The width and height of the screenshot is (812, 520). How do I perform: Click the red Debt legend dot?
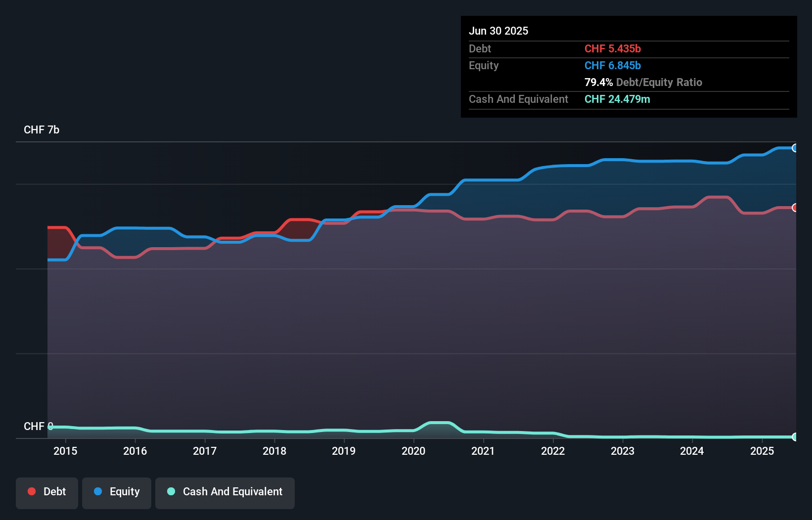[x=32, y=491]
